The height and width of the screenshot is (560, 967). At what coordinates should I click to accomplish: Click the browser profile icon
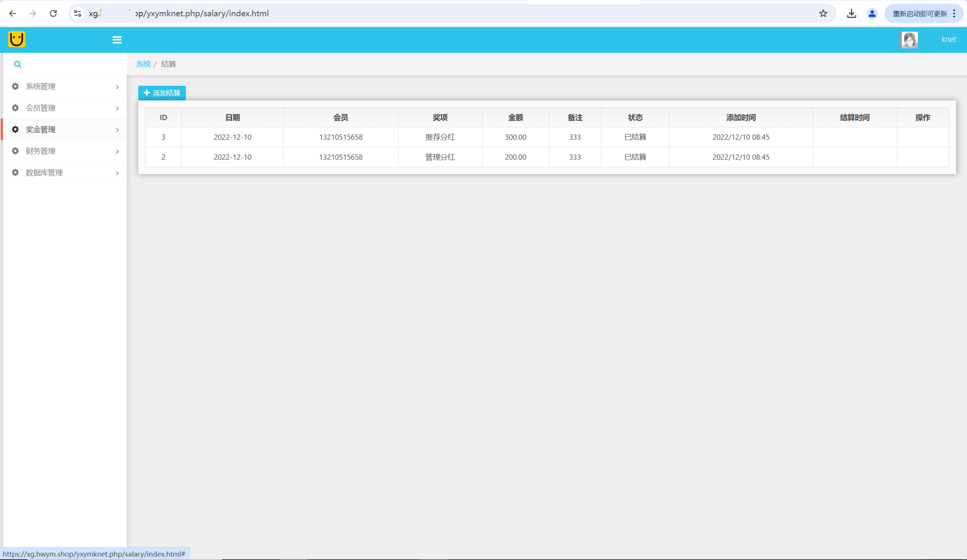tap(872, 14)
